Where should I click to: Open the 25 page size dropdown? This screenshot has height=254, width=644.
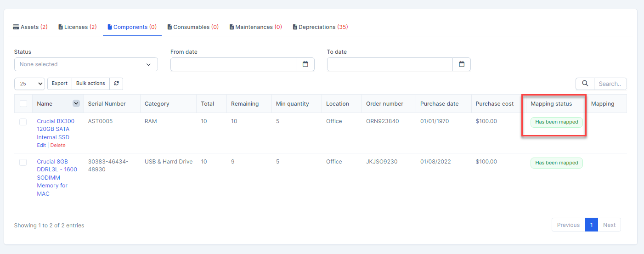pyautogui.click(x=29, y=84)
